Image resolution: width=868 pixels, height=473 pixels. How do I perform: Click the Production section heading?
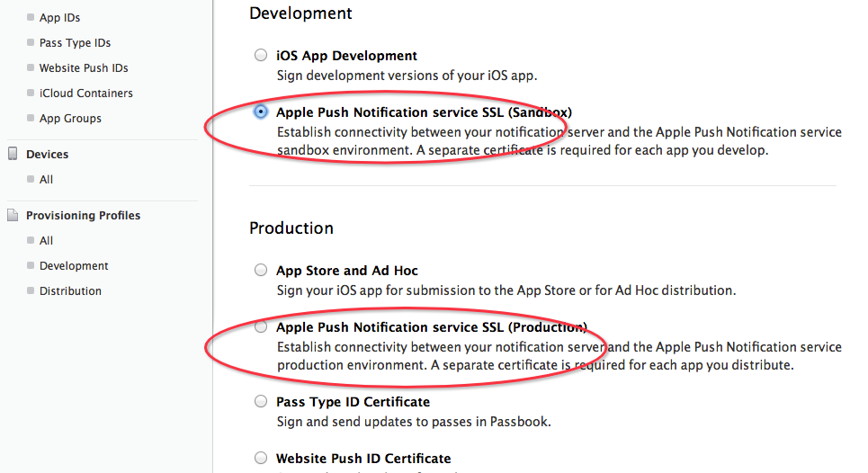tap(291, 228)
